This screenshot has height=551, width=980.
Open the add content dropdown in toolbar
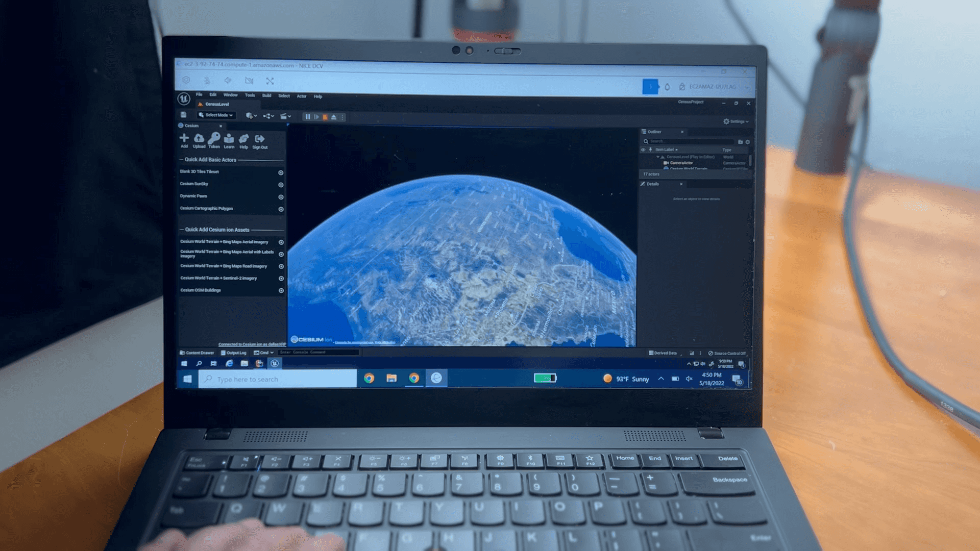251,116
